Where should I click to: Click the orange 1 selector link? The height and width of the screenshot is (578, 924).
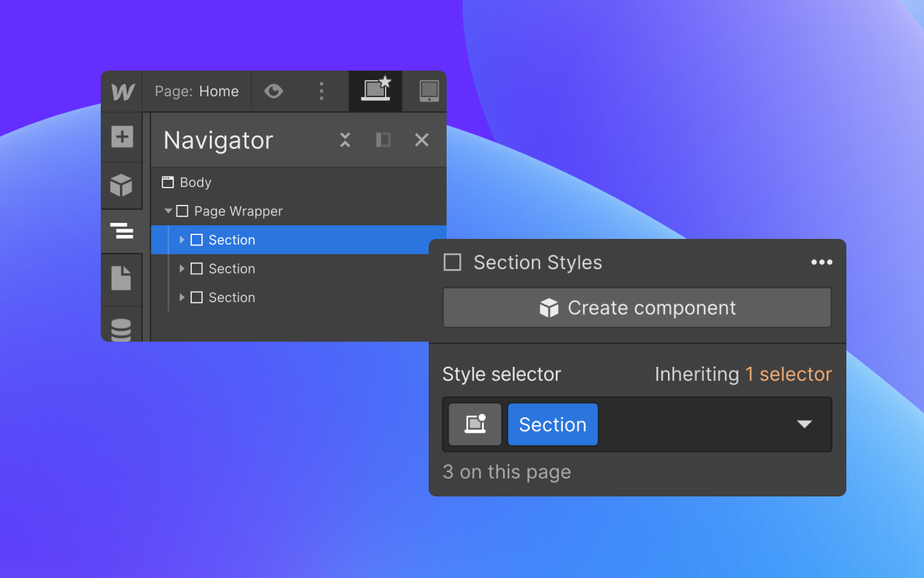[788, 374]
